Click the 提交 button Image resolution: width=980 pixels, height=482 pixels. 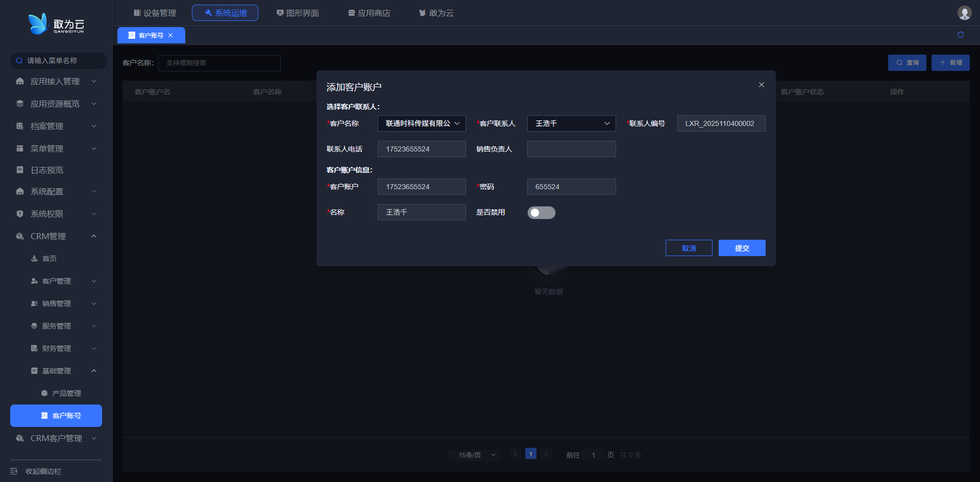(742, 248)
